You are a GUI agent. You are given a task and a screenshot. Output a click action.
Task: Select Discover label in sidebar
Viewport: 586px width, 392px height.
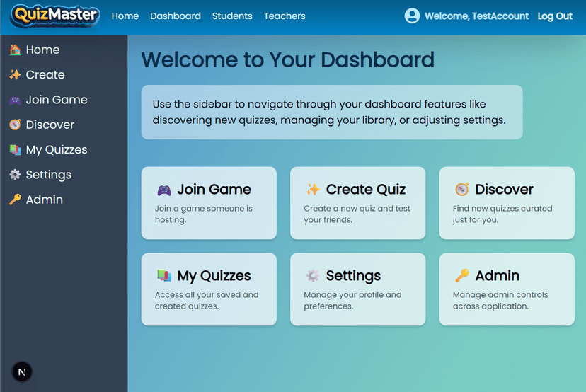50,125
